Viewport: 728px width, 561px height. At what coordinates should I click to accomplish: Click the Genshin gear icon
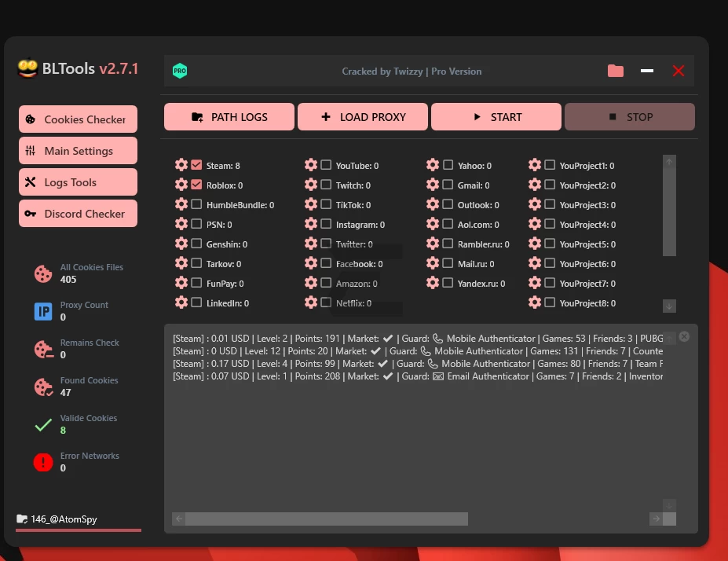[x=181, y=244]
